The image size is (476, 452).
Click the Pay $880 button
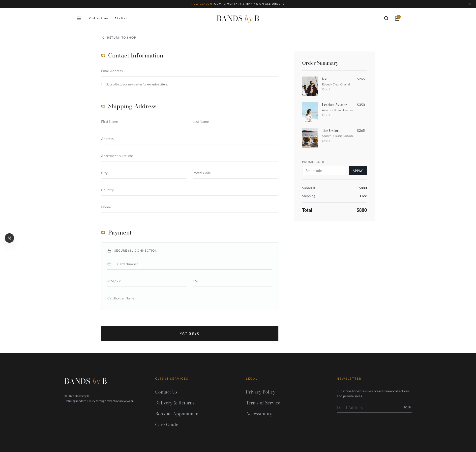(x=189, y=333)
